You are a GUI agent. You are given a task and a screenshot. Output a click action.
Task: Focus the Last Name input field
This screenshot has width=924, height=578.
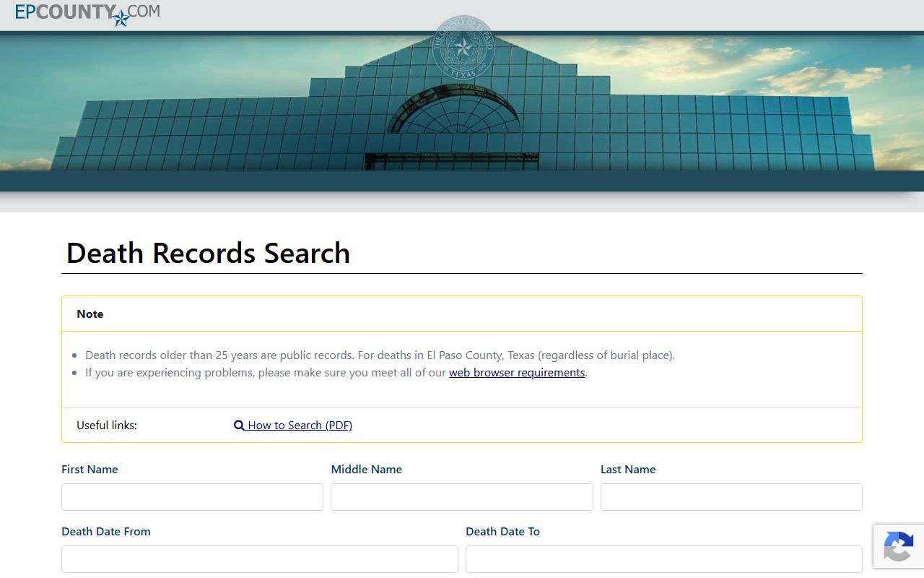click(x=731, y=497)
